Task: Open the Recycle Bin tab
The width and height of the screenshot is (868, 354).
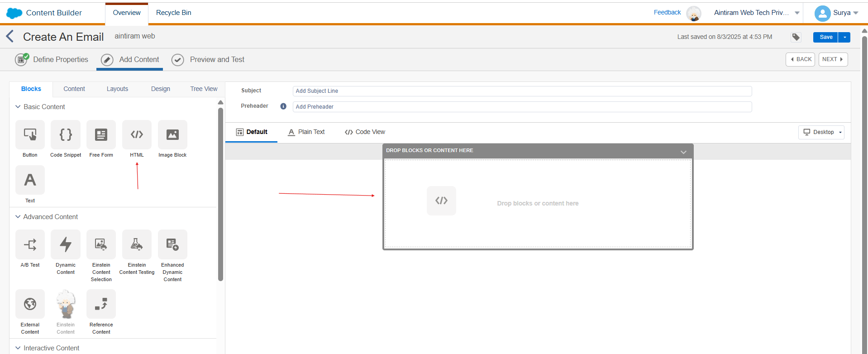Action: point(173,13)
